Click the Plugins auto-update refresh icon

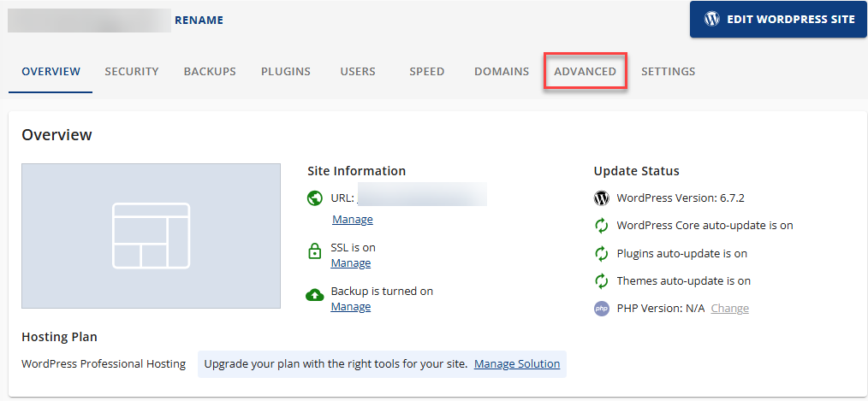point(601,254)
